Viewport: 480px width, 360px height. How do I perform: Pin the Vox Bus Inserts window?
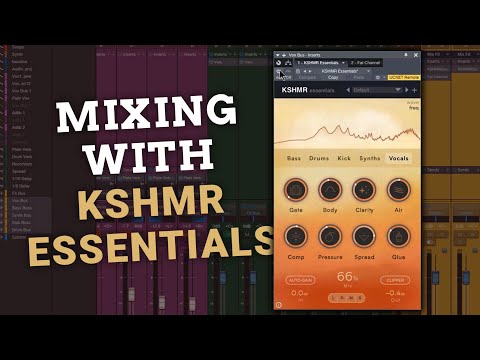point(406,55)
